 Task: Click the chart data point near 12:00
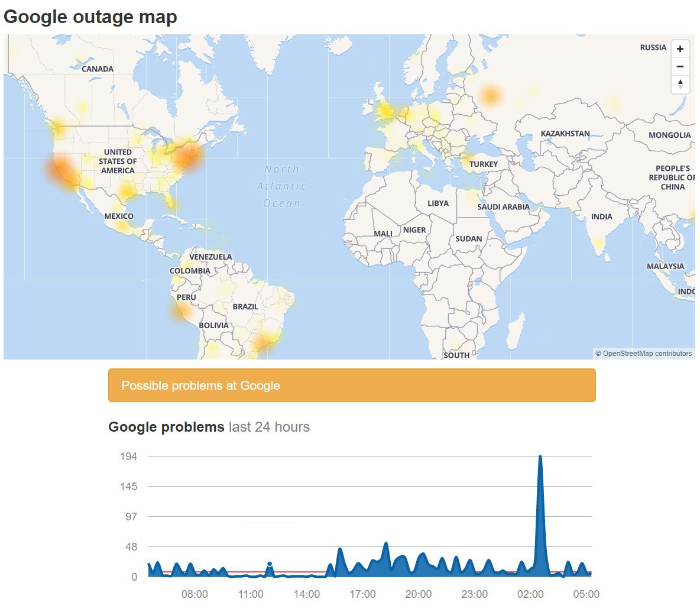269,564
